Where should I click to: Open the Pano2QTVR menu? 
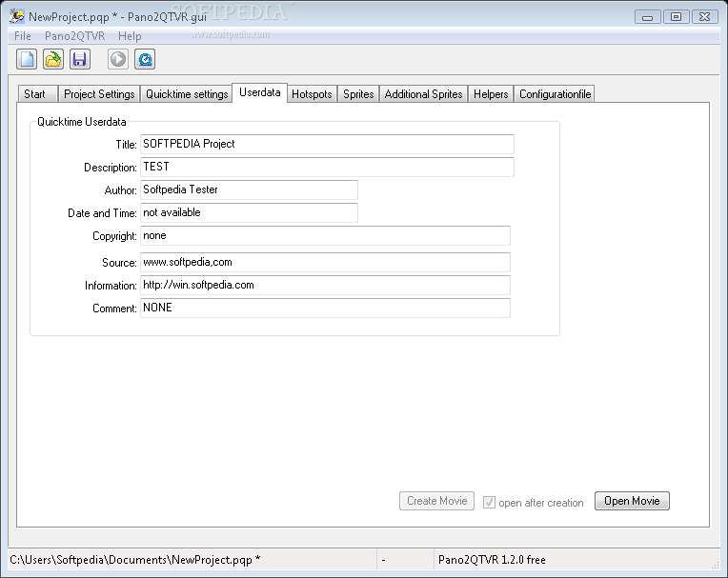coord(74,36)
